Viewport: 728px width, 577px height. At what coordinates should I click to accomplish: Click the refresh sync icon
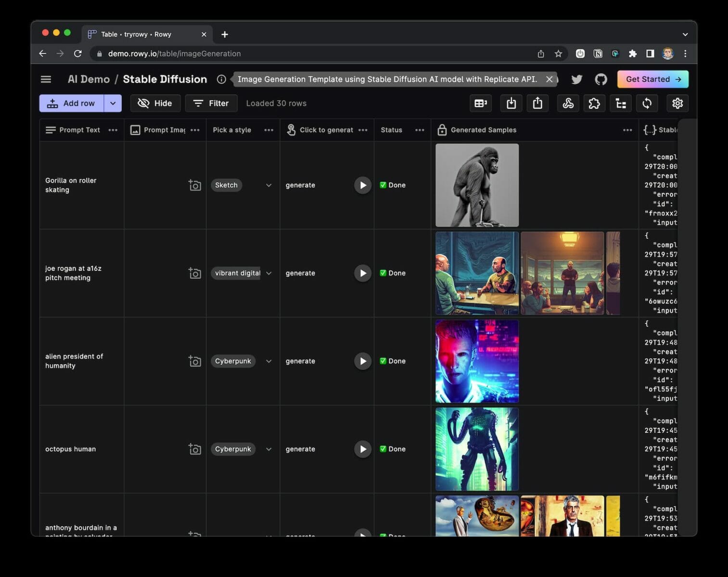point(647,103)
